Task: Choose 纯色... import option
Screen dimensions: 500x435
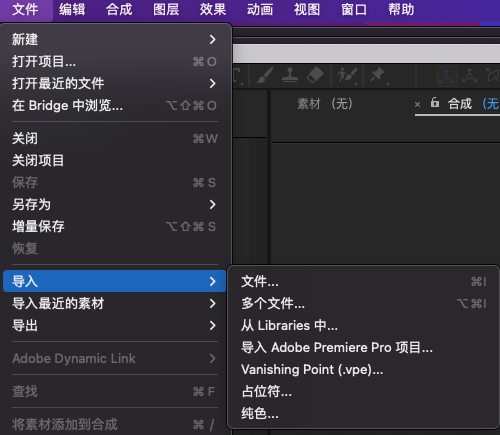Action: coord(363,414)
